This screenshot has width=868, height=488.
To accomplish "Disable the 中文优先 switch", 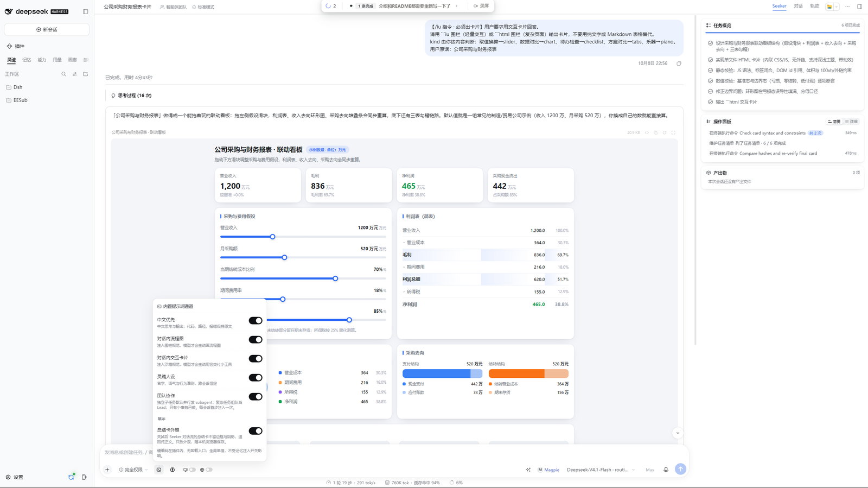I will click(x=256, y=321).
